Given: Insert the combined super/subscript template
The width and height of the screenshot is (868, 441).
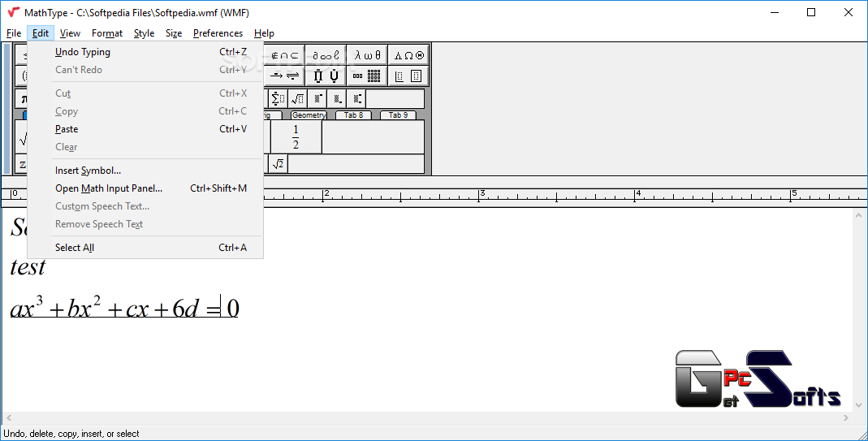Looking at the screenshot, I should [x=356, y=98].
